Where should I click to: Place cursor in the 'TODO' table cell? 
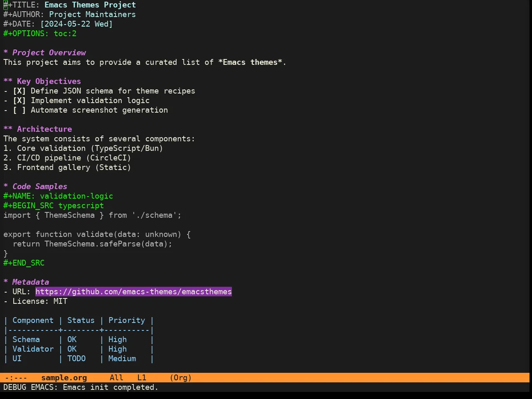coord(76,359)
